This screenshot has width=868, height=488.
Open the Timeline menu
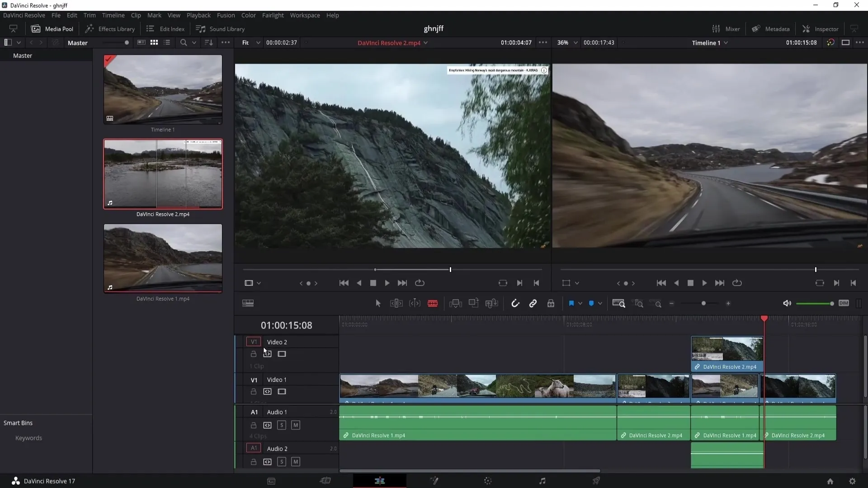click(x=113, y=15)
